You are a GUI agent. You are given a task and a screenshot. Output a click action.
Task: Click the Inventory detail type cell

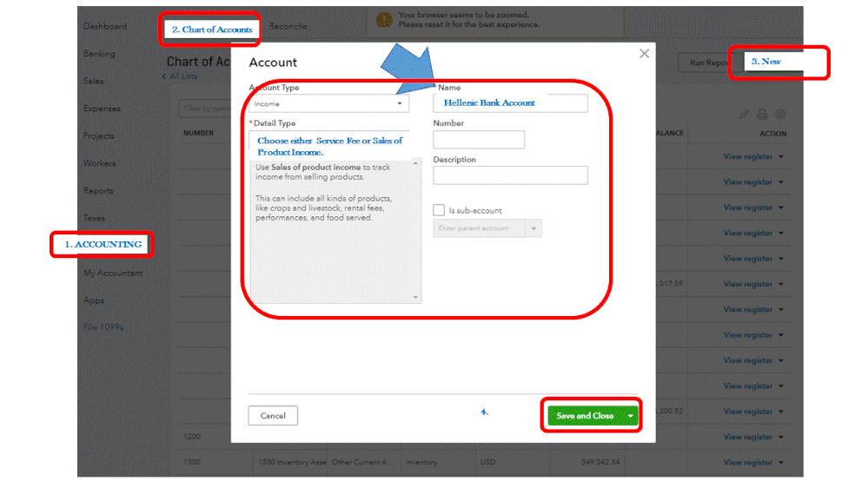point(421,462)
